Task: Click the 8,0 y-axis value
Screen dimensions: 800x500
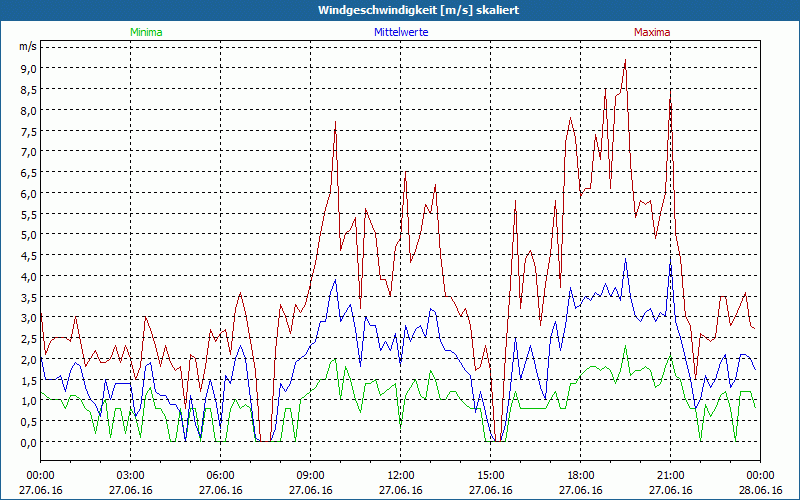Action: click(x=29, y=110)
